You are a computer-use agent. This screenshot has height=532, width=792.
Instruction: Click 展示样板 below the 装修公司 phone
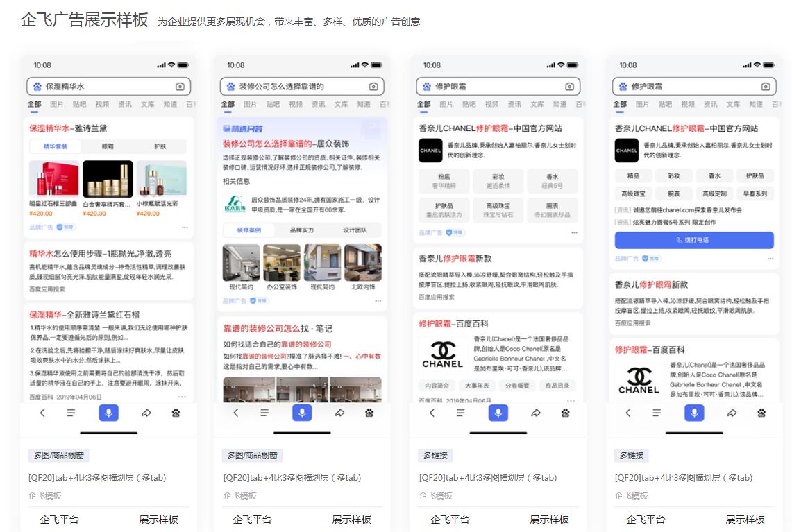(x=351, y=520)
